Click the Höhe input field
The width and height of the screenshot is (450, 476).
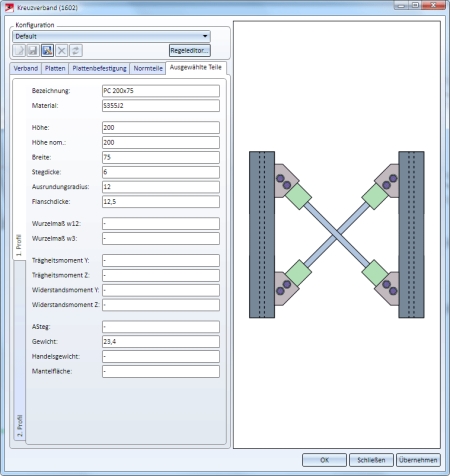click(161, 128)
